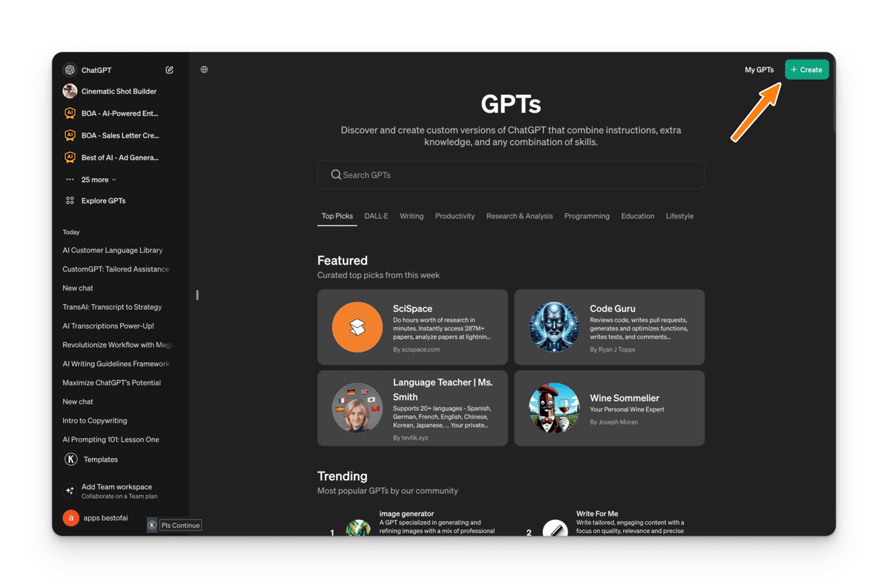Click the green Create button
The image size is (888, 588).
807,69
